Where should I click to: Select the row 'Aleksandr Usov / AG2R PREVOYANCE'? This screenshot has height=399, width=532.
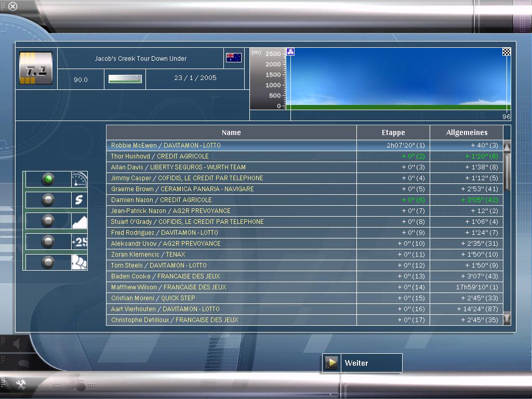coord(304,243)
